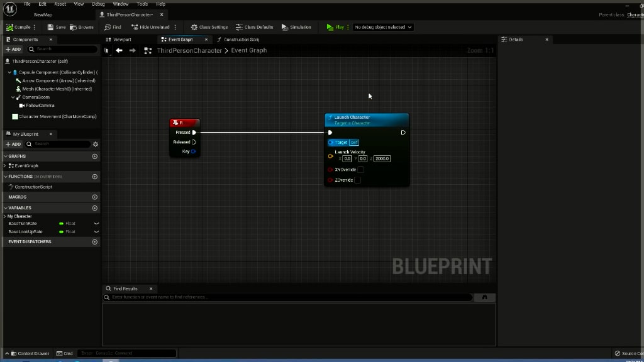Collapse the Graphs section

6,156
